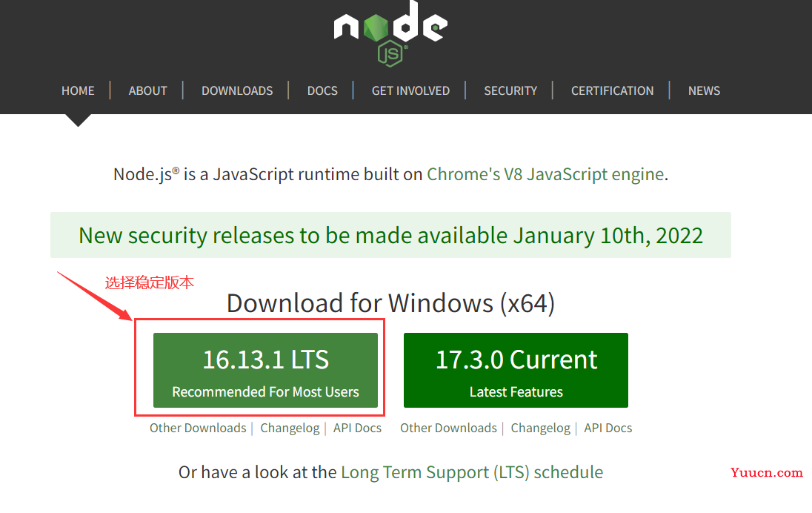
Task: Open API Docs for the Current release
Action: pos(608,428)
